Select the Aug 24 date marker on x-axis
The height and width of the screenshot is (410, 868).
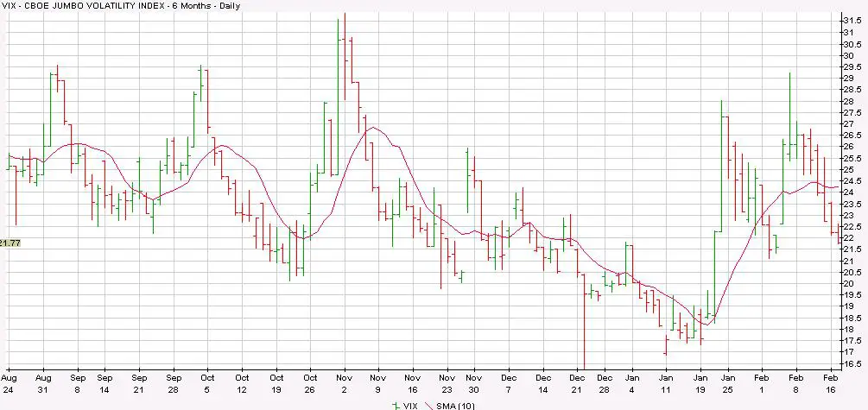[x=9, y=383]
